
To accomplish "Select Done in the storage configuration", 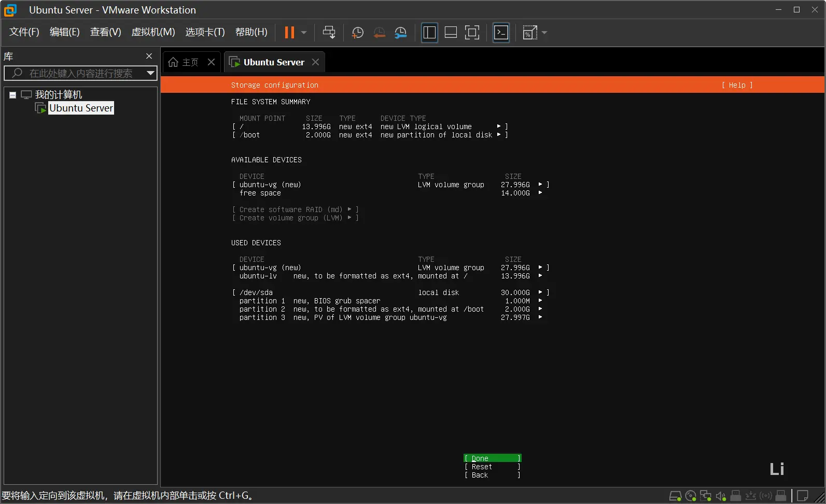I will click(492, 458).
